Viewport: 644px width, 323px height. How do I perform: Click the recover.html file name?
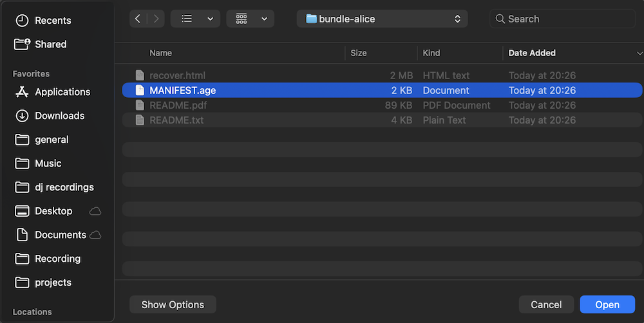coord(178,75)
